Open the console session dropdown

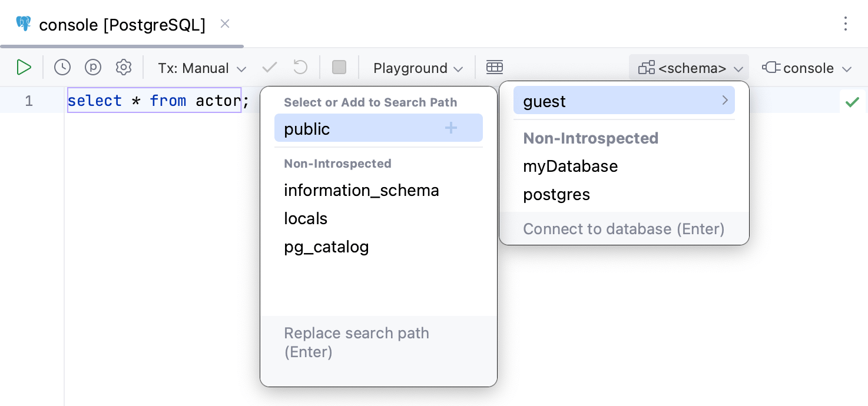(807, 68)
